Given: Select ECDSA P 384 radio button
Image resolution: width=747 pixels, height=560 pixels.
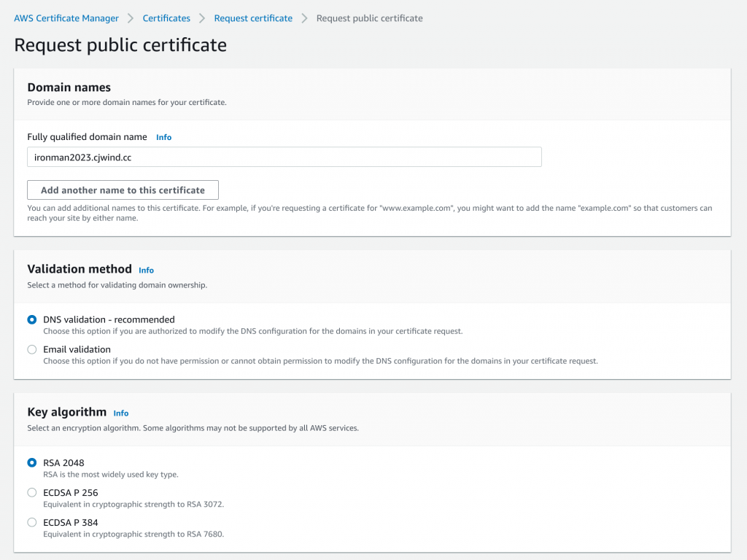Looking at the screenshot, I should pos(32,522).
